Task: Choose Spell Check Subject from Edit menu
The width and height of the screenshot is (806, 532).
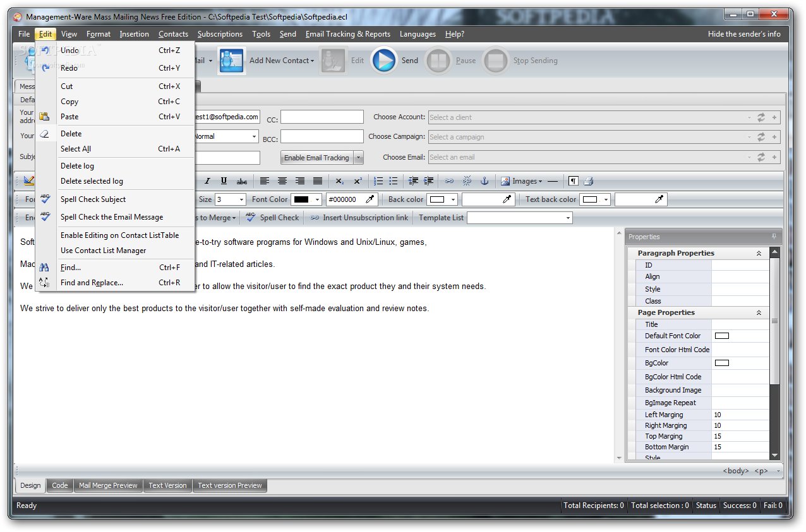Action: click(116, 199)
